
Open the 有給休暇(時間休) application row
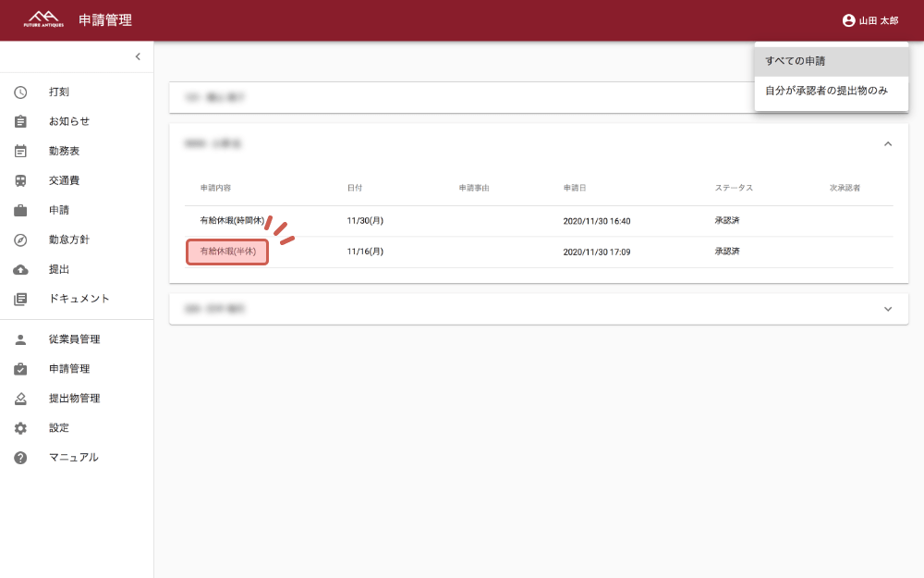232,221
